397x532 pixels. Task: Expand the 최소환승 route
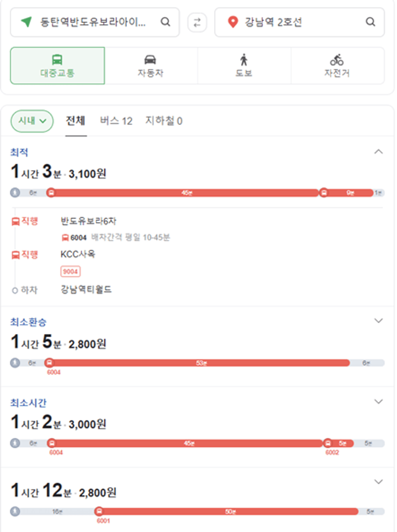378,320
